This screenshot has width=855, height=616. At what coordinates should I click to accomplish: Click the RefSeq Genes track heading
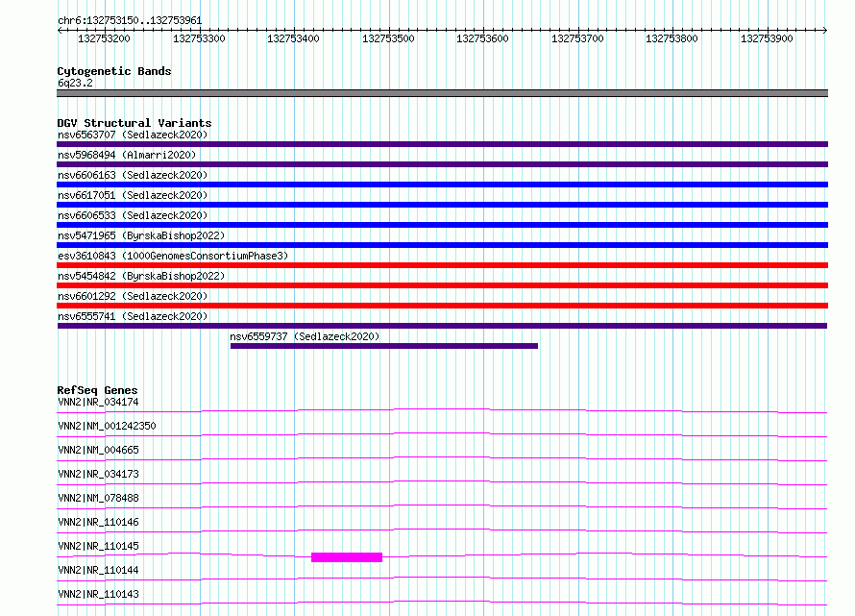tap(97, 390)
